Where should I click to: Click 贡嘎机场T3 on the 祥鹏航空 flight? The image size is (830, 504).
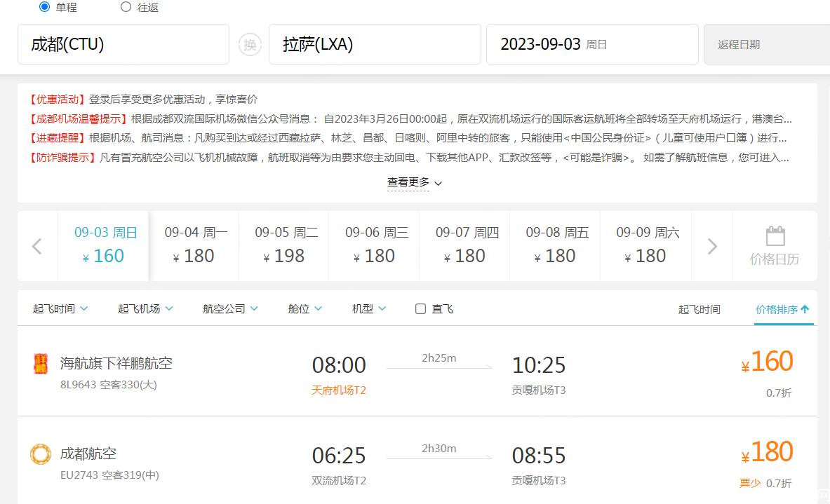539,390
